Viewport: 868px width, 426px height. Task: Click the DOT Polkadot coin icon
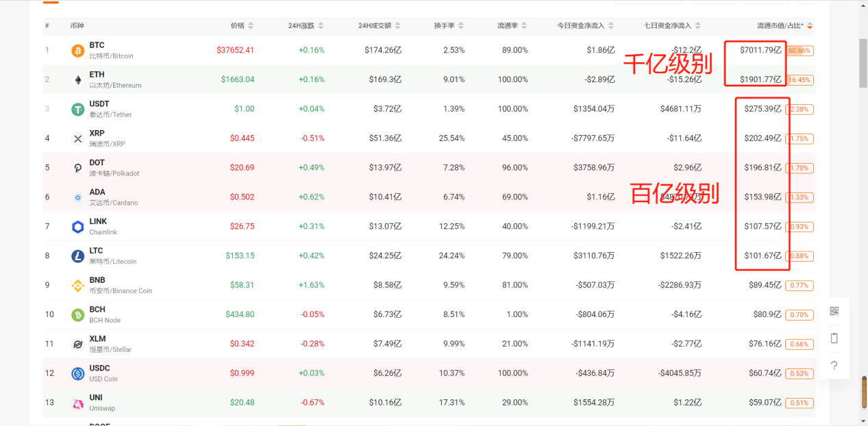(x=77, y=167)
